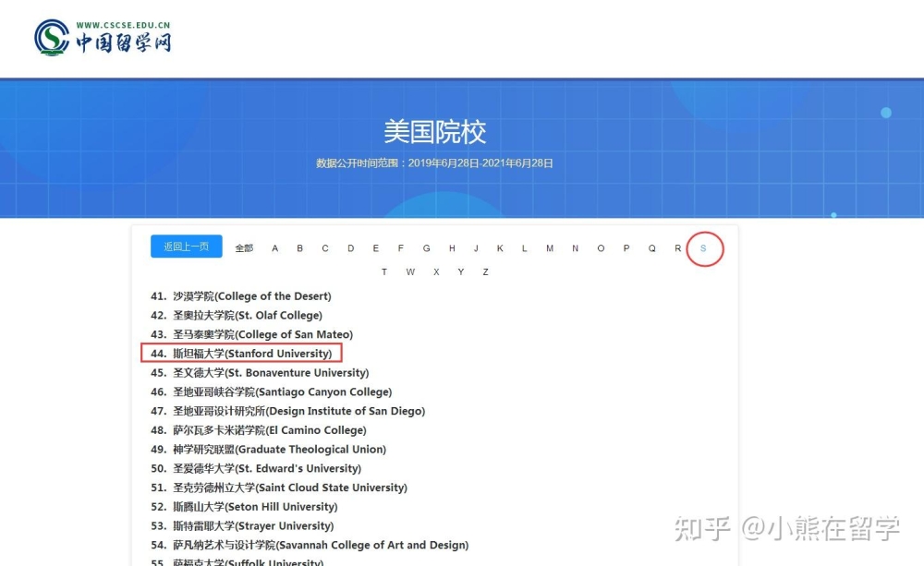Viewport: 924px width, 566px height.
Task: Filter schools by letter D
Action: pyautogui.click(x=350, y=248)
